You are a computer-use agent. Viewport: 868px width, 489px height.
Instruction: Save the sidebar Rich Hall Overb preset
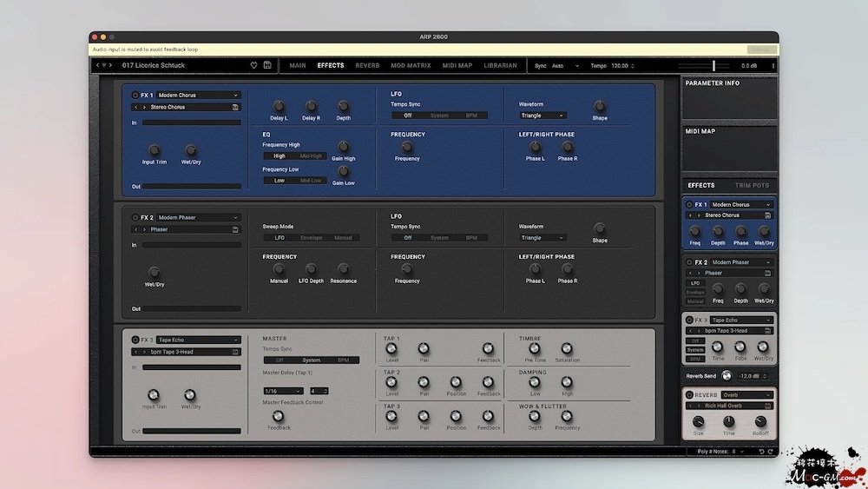click(x=768, y=406)
